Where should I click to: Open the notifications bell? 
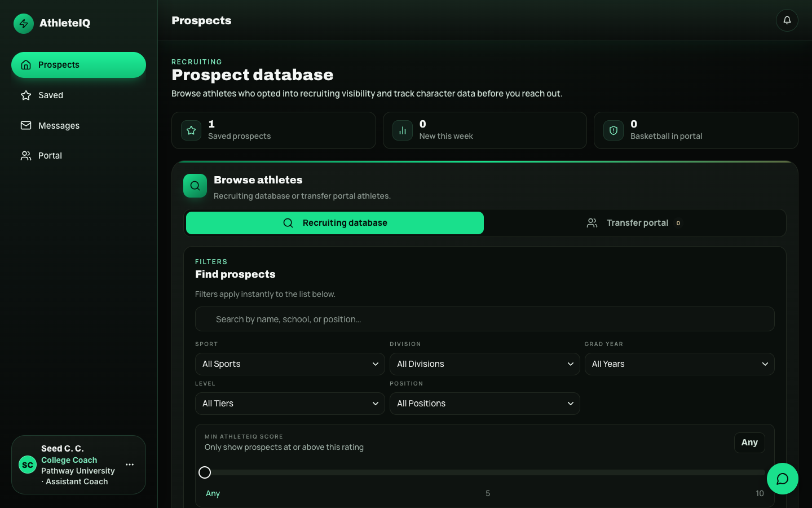pyautogui.click(x=787, y=20)
